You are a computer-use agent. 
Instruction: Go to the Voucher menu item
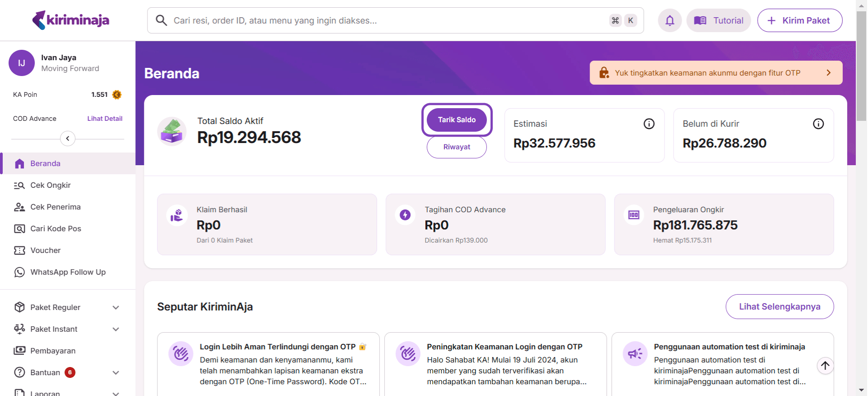[x=45, y=250]
